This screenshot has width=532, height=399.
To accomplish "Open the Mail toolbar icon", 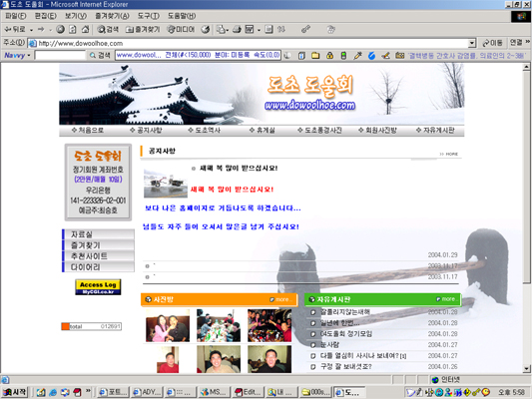I will (x=221, y=30).
